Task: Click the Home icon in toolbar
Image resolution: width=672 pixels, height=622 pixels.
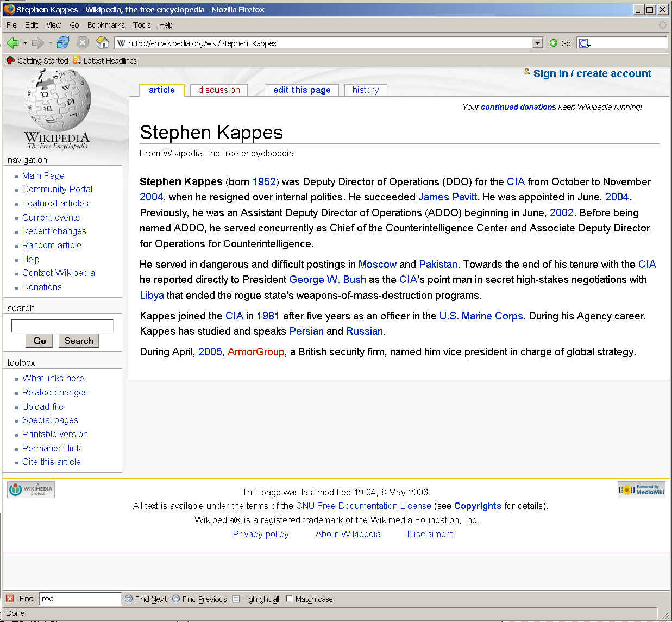Action: (102, 43)
